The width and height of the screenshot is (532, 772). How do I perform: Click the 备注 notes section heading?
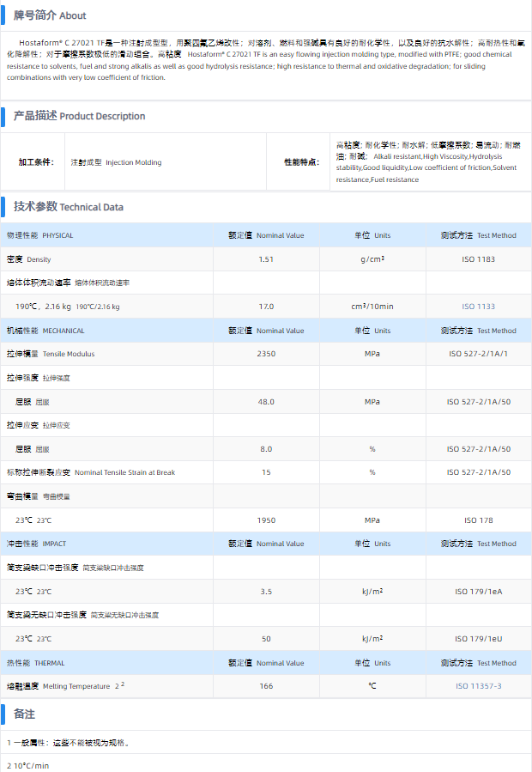point(24,714)
